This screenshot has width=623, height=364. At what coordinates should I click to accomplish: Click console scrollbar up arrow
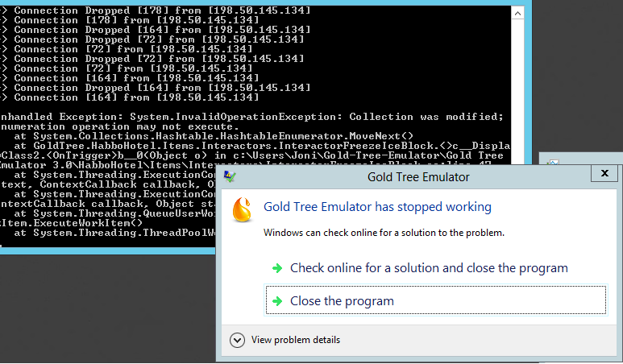click(517, 14)
